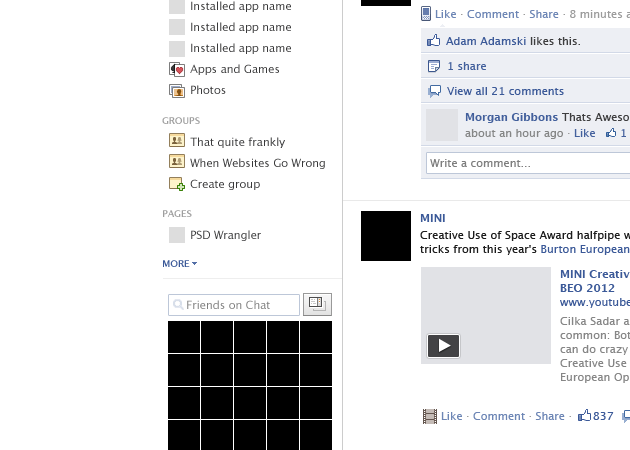Open the Photos sidebar icon
630x450 pixels.
tap(177, 91)
